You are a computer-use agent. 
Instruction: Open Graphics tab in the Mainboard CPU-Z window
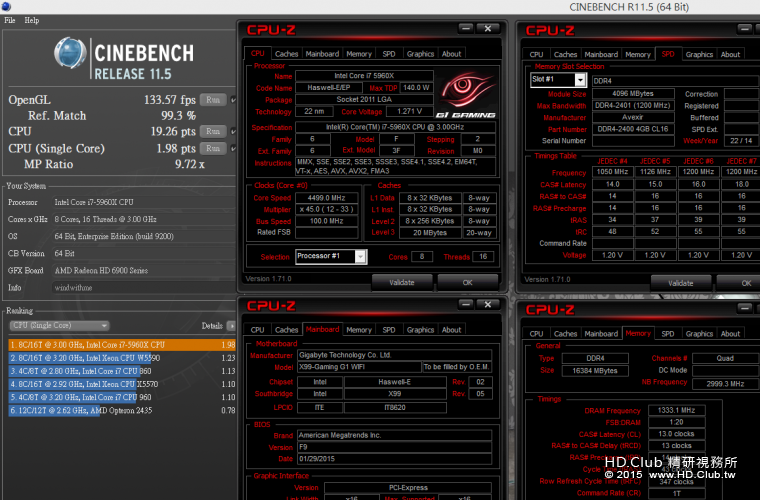click(x=420, y=330)
